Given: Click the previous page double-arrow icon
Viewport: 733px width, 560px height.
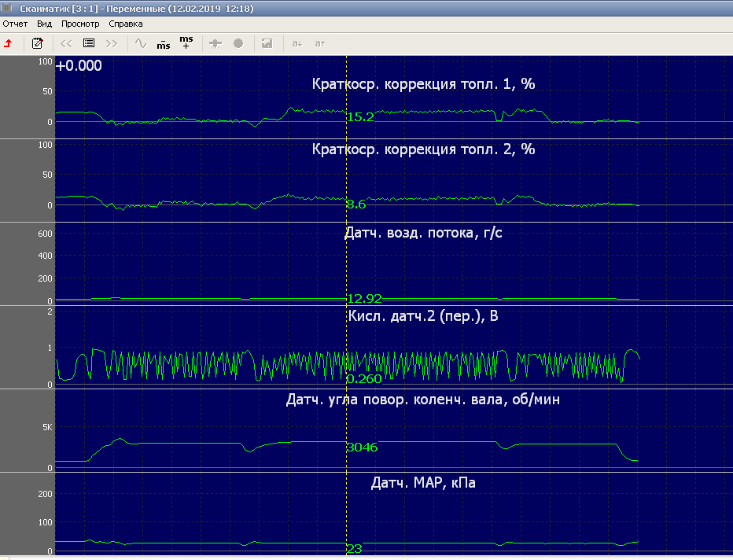Looking at the screenshot, I should pyautogui.click(x=66, y=43).
